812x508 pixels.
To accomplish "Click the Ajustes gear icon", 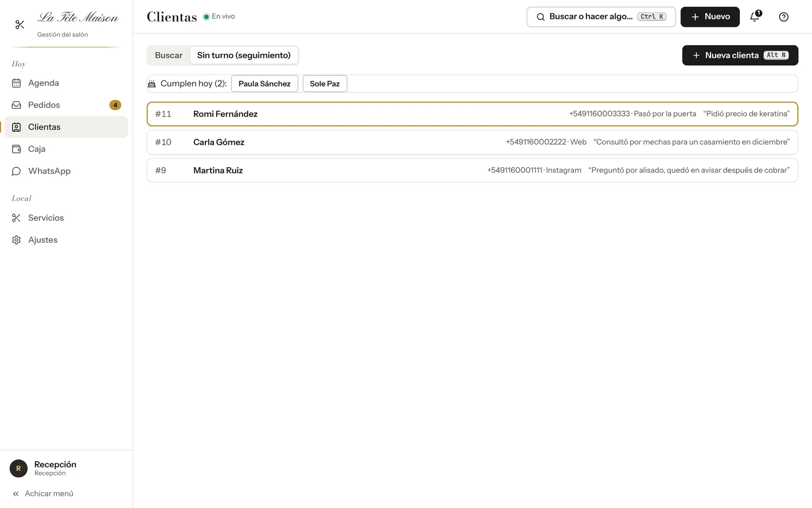I will click(16, 240).
